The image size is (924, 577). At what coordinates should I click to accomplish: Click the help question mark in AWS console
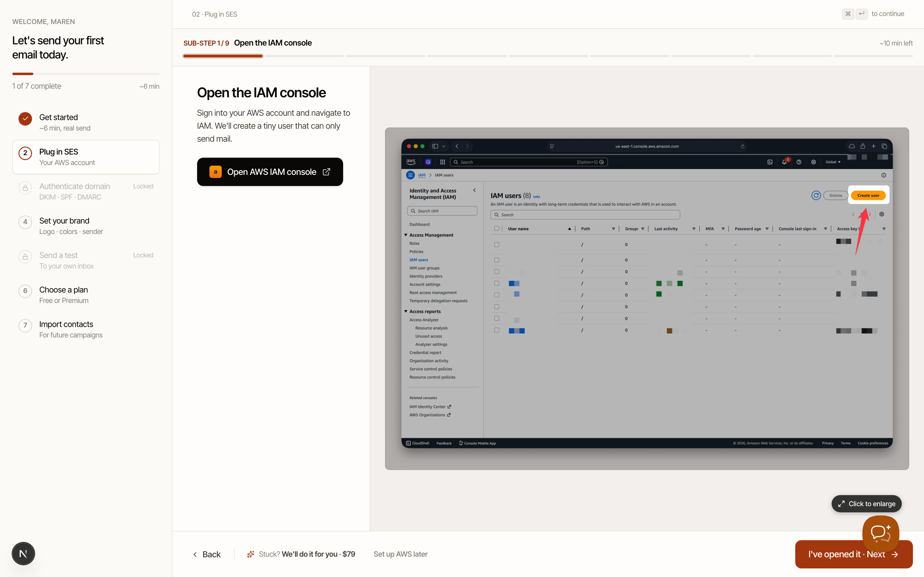tap(798, 162)
